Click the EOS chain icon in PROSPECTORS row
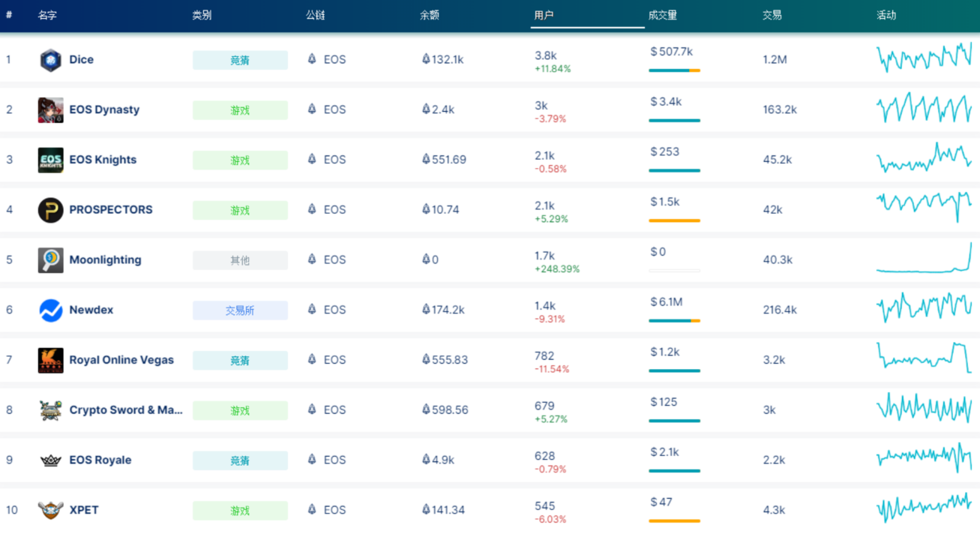Viewport: 980px width, 540px height. (312, 209)
